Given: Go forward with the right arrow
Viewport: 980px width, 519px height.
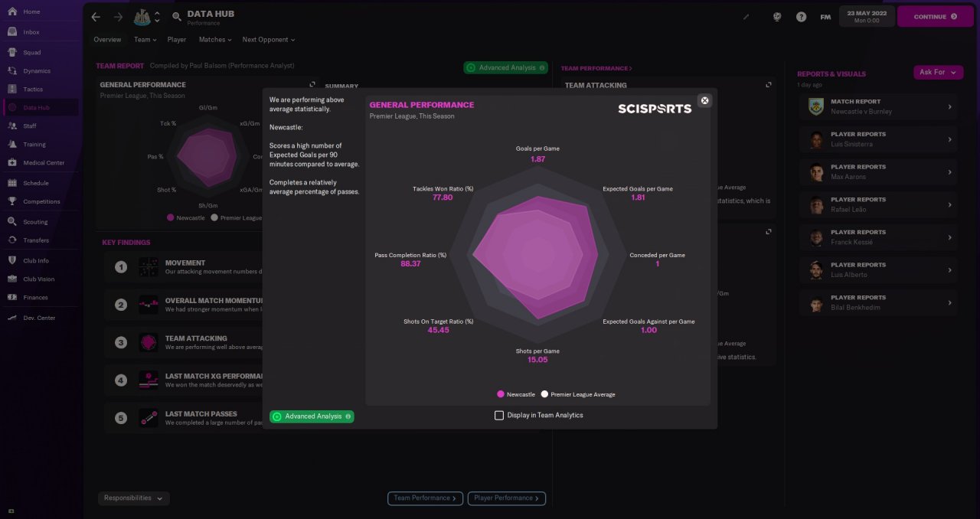Looking at the screenshot, I should tap(118, 17).
